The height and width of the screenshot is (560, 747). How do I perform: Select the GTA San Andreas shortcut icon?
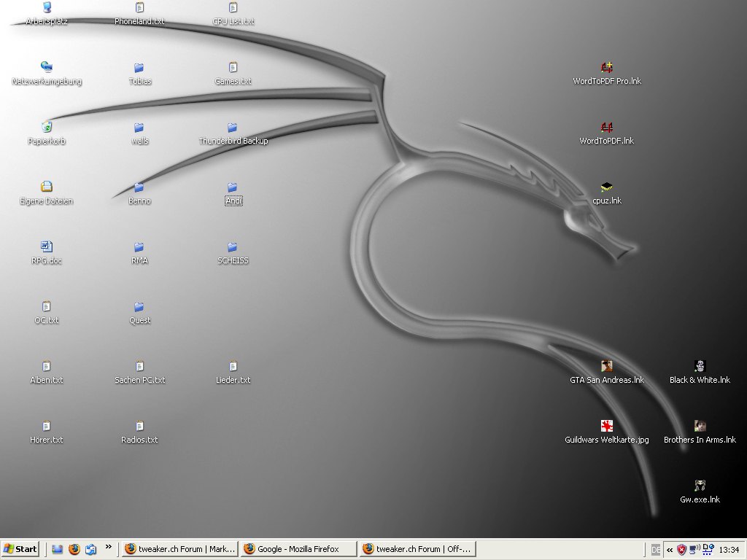[606, 366]
